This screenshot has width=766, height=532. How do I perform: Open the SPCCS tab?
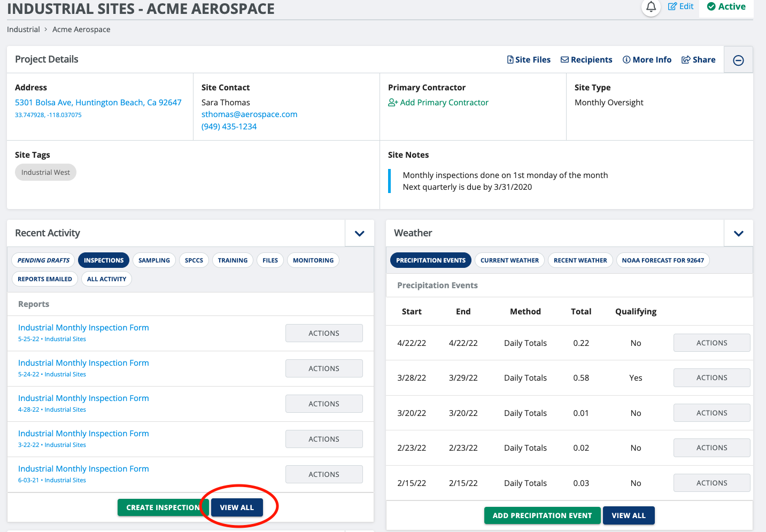(194, 260)
